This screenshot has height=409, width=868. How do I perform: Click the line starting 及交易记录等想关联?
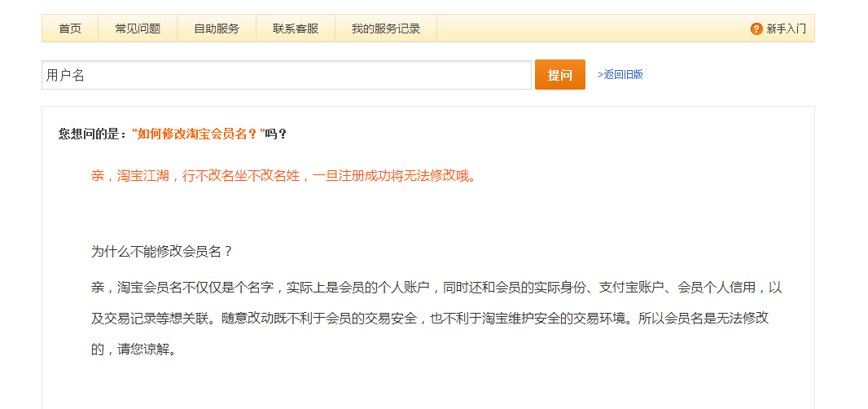430,319
